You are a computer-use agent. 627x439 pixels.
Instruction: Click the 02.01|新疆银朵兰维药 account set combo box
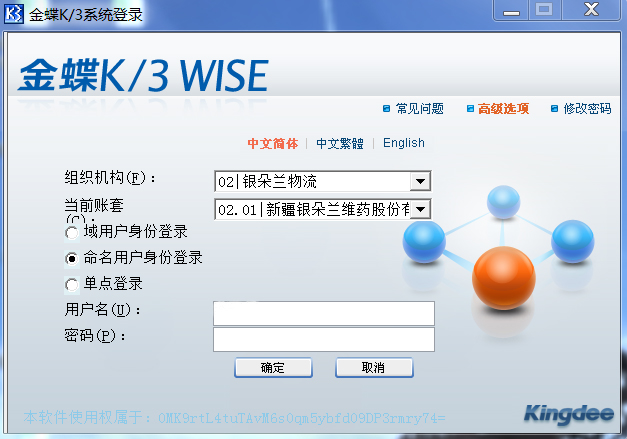click(322, 209)
